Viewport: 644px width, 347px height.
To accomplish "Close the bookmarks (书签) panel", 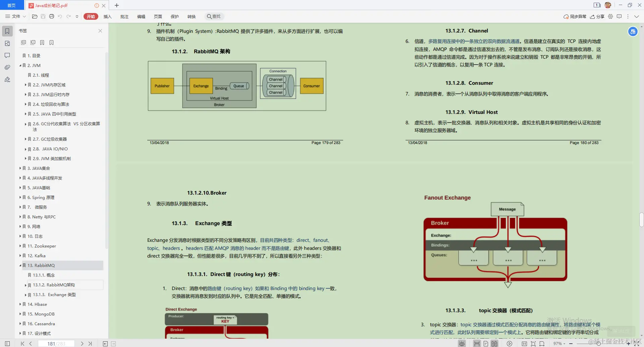I will pos(100,31).
